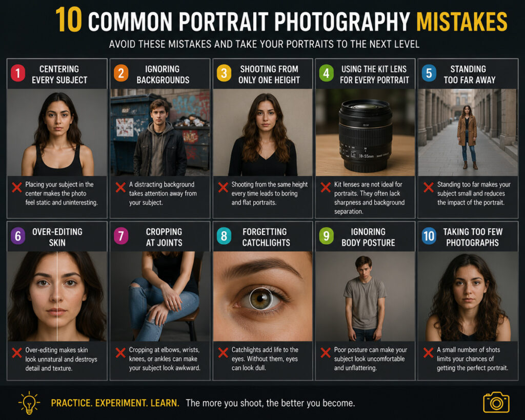Click the blue number 5 badge
The width and height of the screenshot is (525, 420).
(429, 73)
